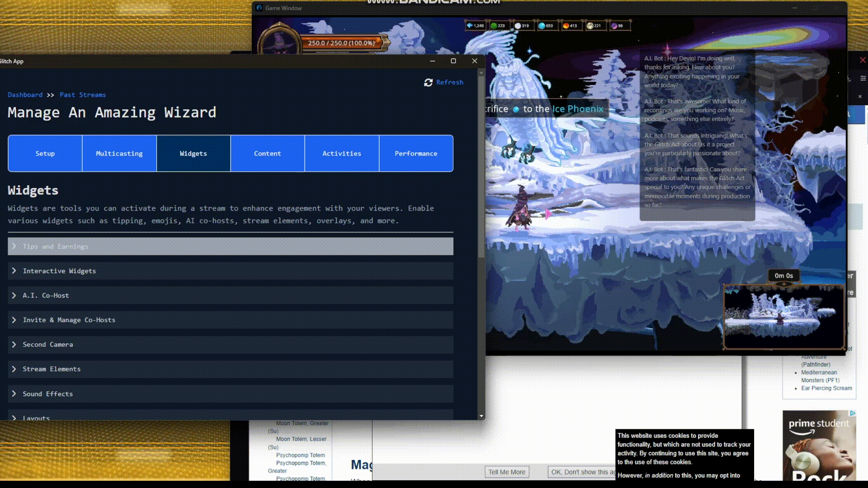Select the Widgets tab
The width and height of the screenshot is (868, 488).
point(193,153)
